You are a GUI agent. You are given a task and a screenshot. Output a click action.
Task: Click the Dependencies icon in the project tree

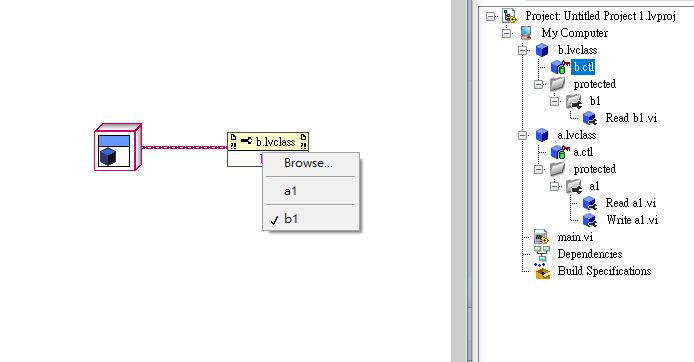(542, 254)
